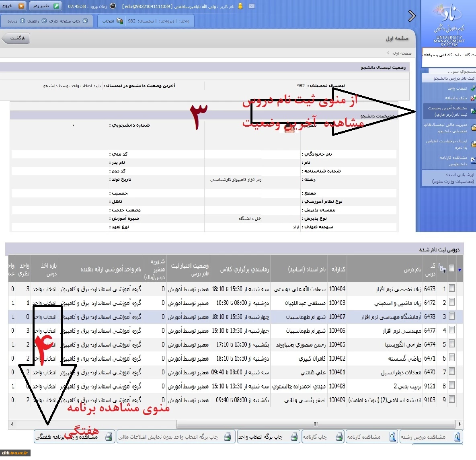This screenshot has height=460, width=476.
Task: Check the box for course 6471 row
Action: [x=452, y=358]
